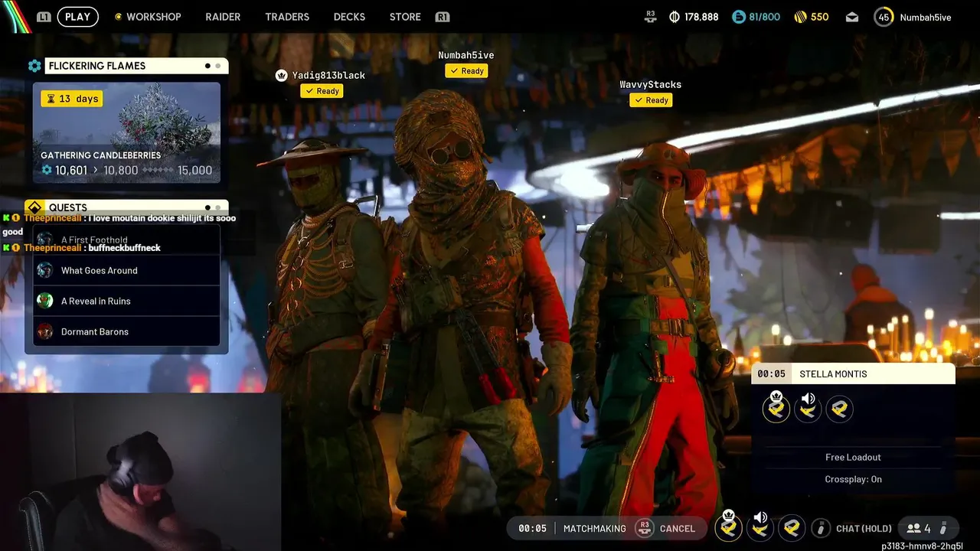Switch Flickering Flames panel page dot
Viewport: 980px width, 551px height.
[x=218, y=66]
